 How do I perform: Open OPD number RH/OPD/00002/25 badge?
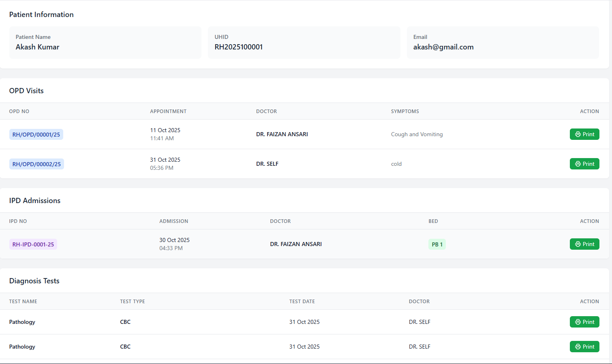36,164
